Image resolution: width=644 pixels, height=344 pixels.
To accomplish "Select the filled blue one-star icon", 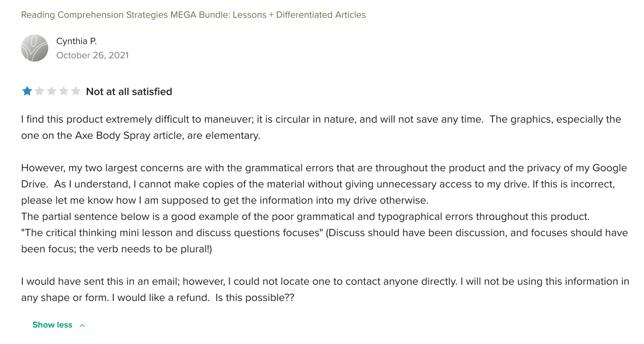I will [28, 91].
